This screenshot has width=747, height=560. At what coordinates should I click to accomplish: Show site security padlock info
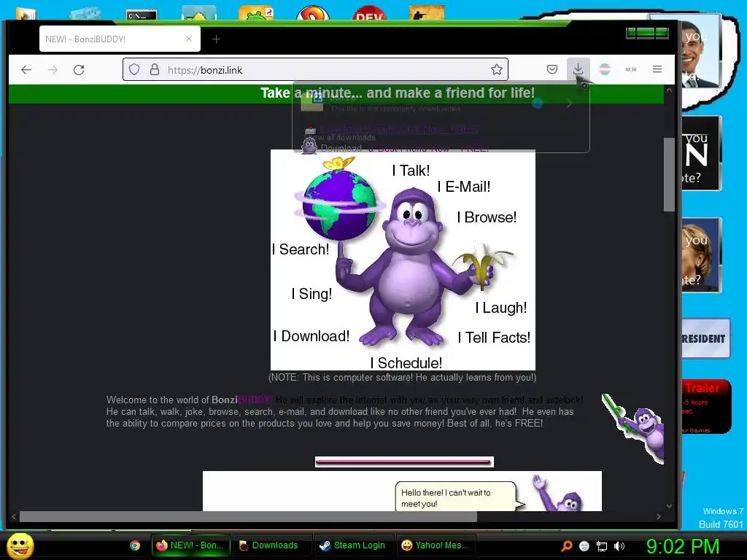[155, 69]
